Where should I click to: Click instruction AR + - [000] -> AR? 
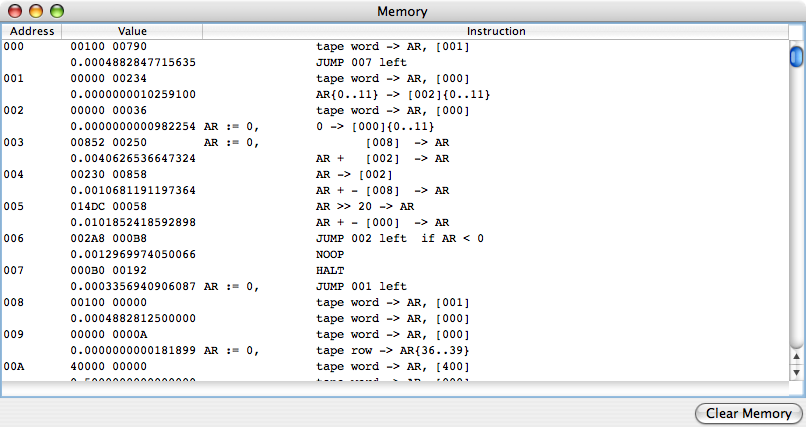pyautogui.click(x=382, y=222)
